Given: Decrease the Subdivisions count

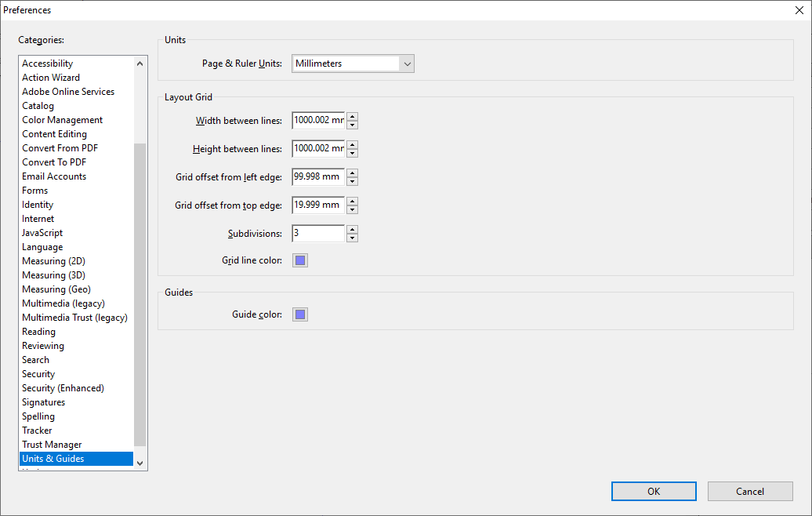Looking at the screenshot, I should tap(353, 238).
